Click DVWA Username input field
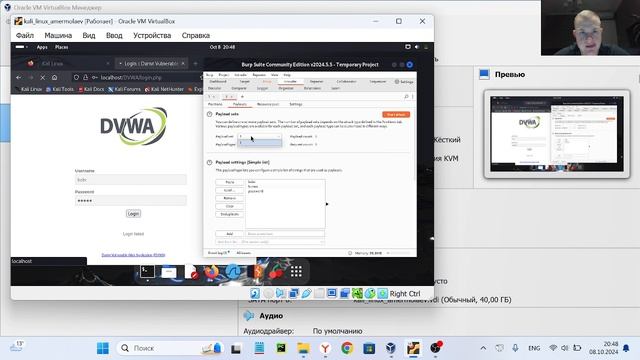 [131, 180]
